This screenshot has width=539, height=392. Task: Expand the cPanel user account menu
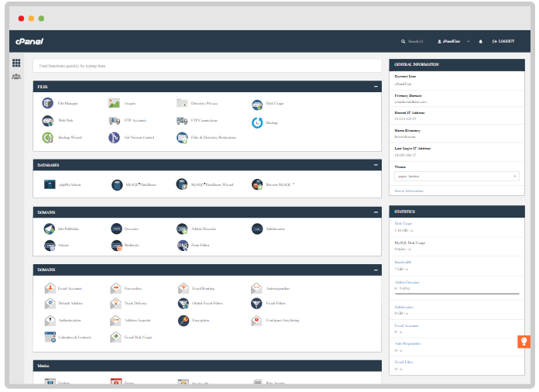[x=454, y=41]
